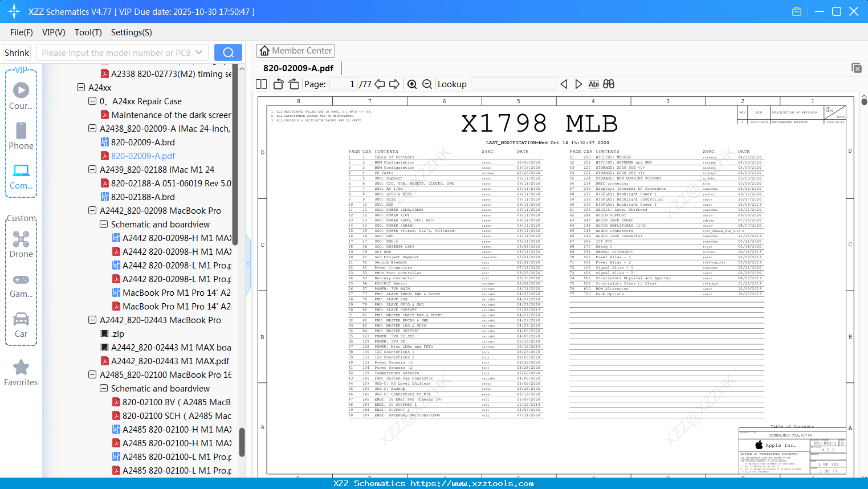Click the yellow icon in the title bar
Screen dimensions: 868x489
click(x=797, y=11)
